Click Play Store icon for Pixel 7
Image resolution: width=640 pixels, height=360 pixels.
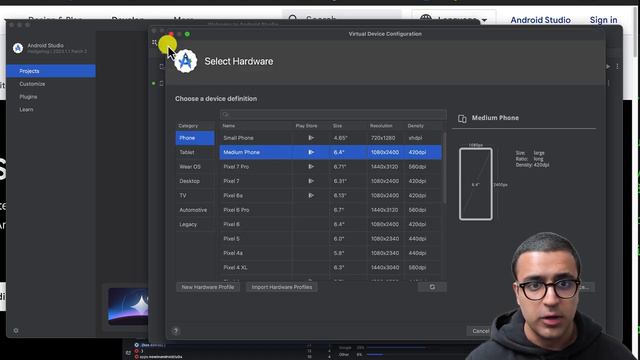(x=311, y=181)
